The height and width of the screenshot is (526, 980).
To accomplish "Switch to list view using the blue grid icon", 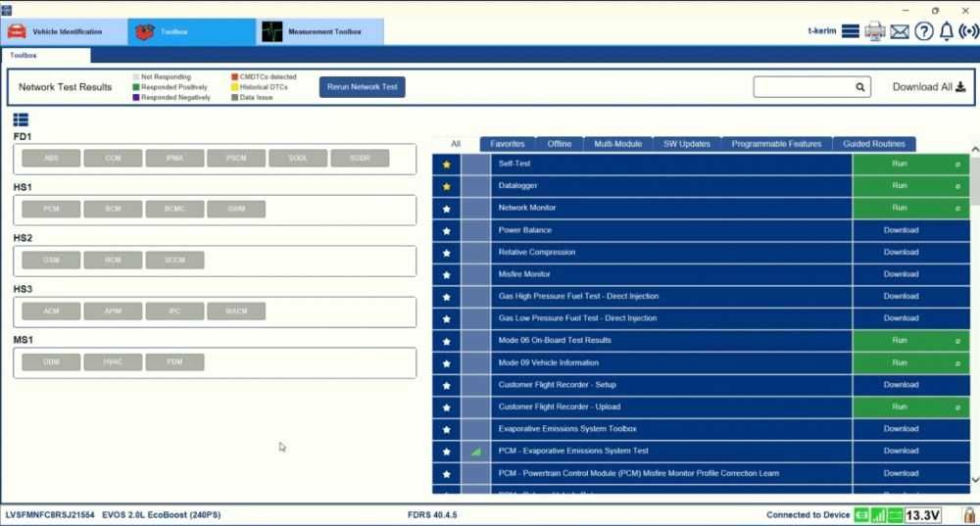I will pos(21,120).
